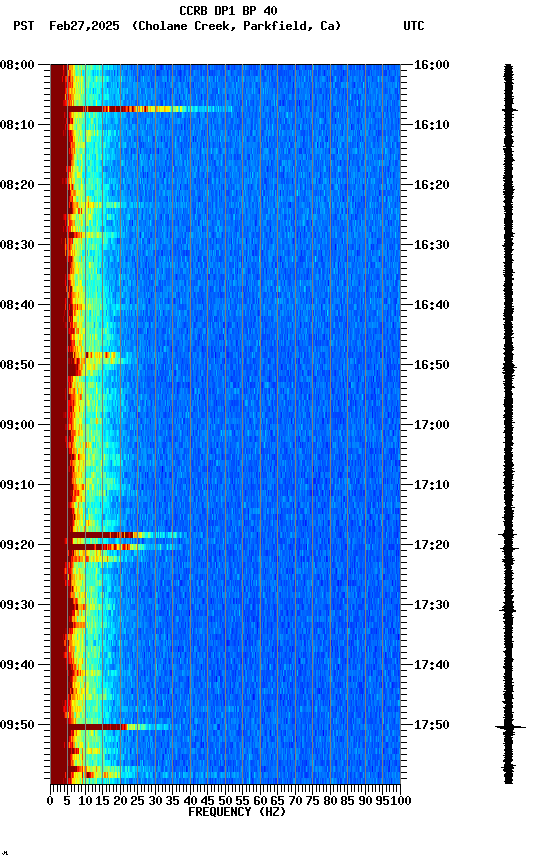Click the seismogram spike near 17:50
Viewport: 552px width, 864px height.
click(x=510, y=727)
